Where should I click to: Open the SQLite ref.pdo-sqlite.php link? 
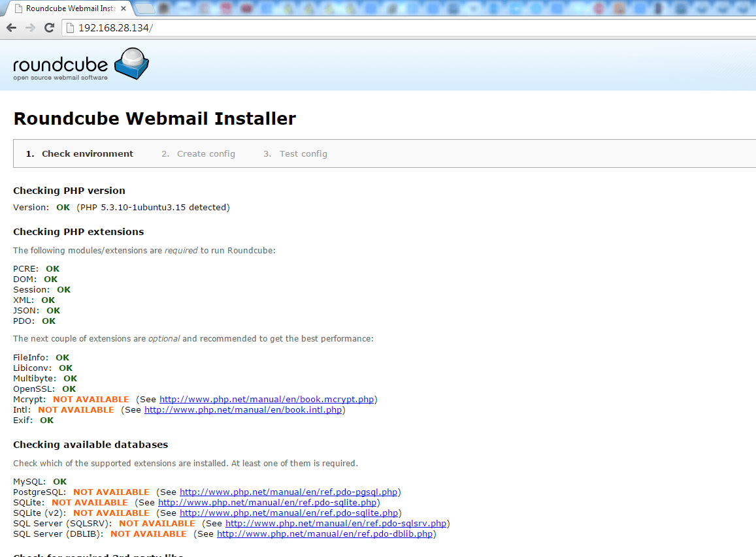pyautogui.click(x=267, y=503)
